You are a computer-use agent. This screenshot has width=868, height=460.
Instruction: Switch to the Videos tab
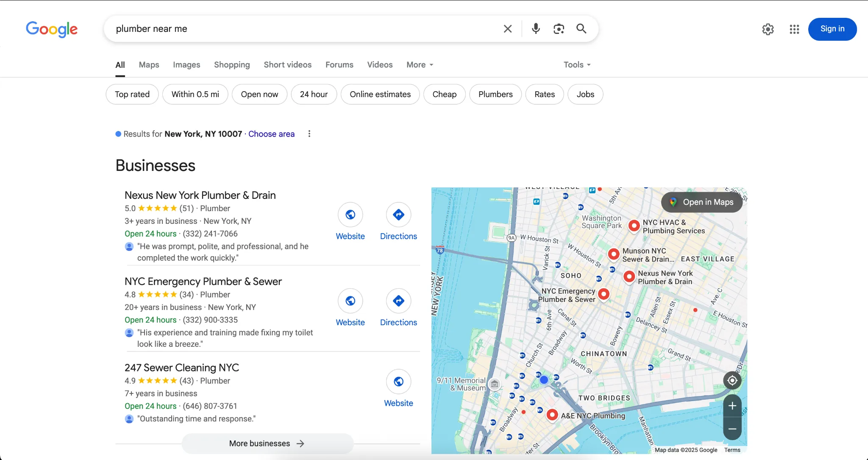pyautogui.click(x=380, y=65)
